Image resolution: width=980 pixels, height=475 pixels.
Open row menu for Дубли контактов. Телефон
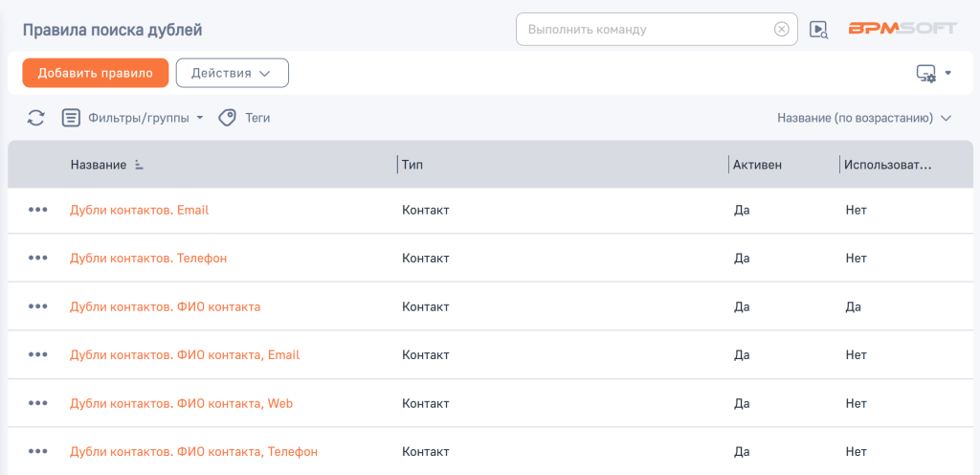(38, 258)
